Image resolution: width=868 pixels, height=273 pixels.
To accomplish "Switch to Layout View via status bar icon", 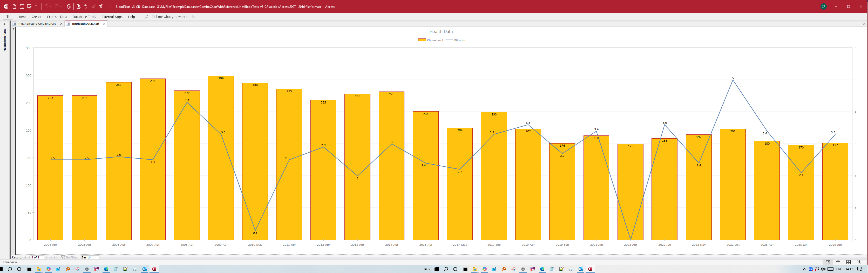I will coord(849,262).
